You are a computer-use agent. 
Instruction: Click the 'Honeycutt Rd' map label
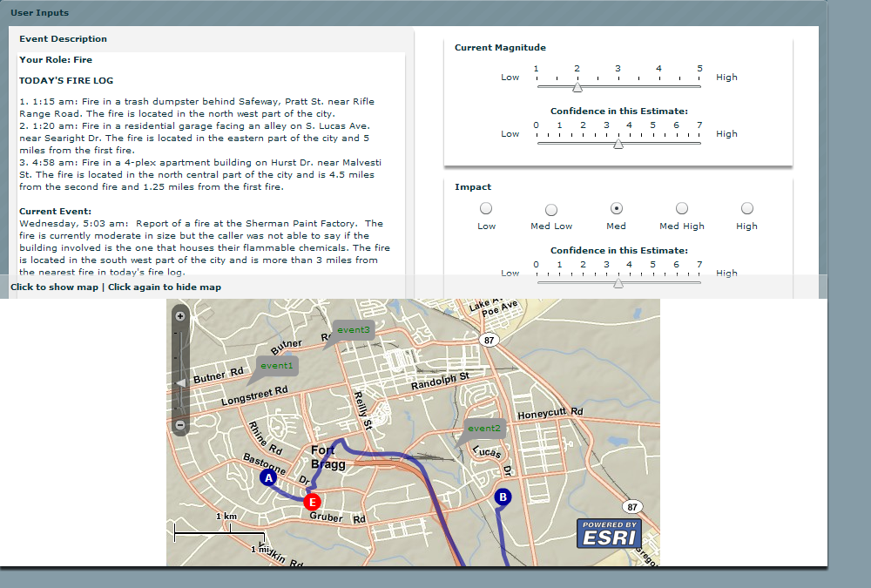coord(550,413)
